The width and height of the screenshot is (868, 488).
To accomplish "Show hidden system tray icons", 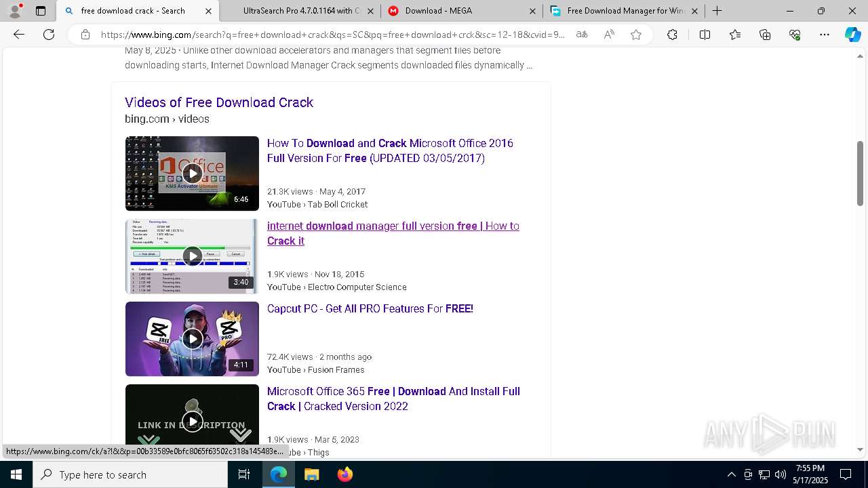I will tap(731, 474).
